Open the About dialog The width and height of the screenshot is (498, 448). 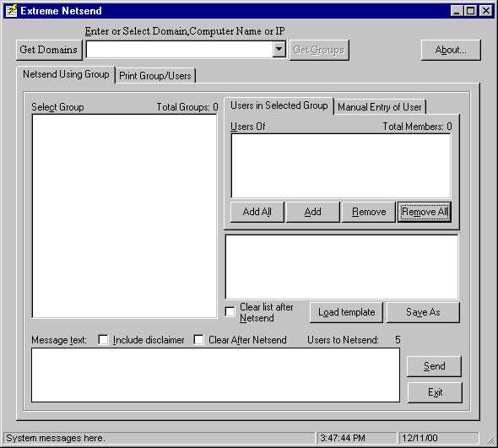click(451, 50)
